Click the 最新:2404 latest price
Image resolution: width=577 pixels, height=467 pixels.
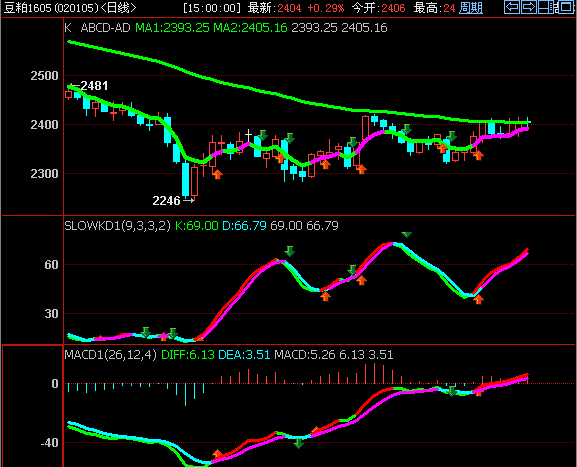pos(274,8)
